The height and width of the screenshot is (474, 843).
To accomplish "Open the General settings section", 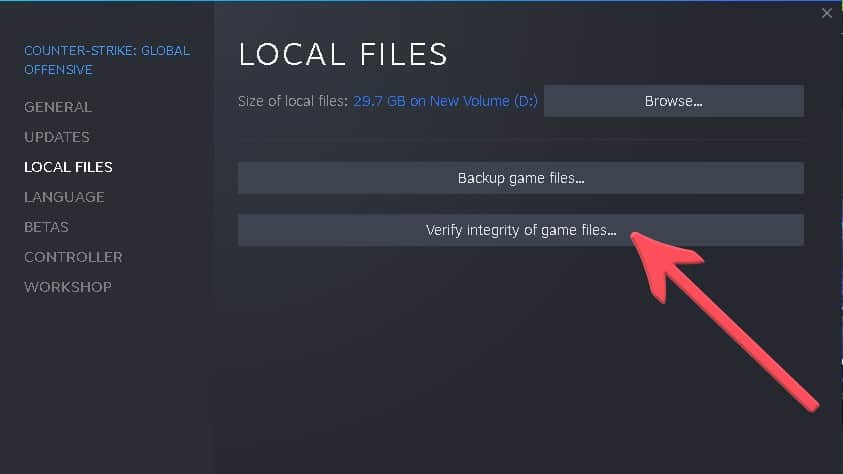I will 58,107.
